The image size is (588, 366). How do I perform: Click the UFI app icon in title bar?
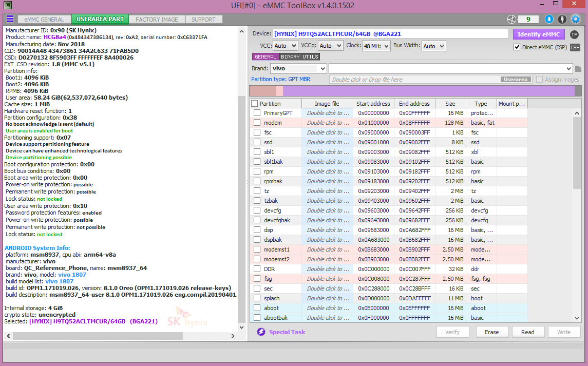[x=7, y=5]
